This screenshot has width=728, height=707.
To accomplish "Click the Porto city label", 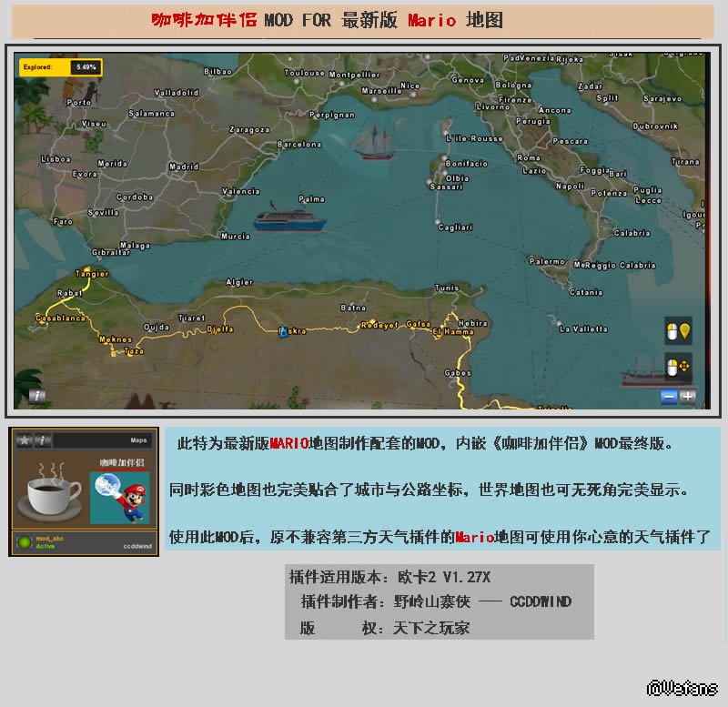I will pos(78,102).
